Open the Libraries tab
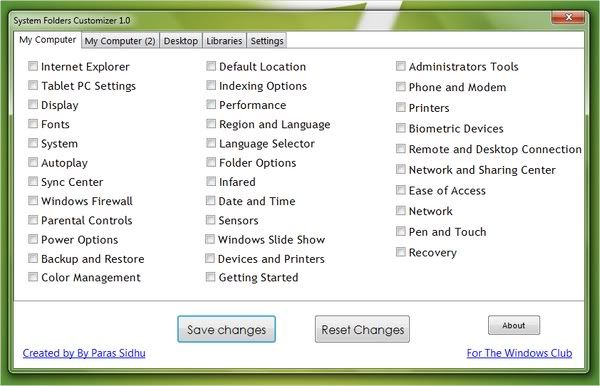600x386 pixels. point(224,41)
